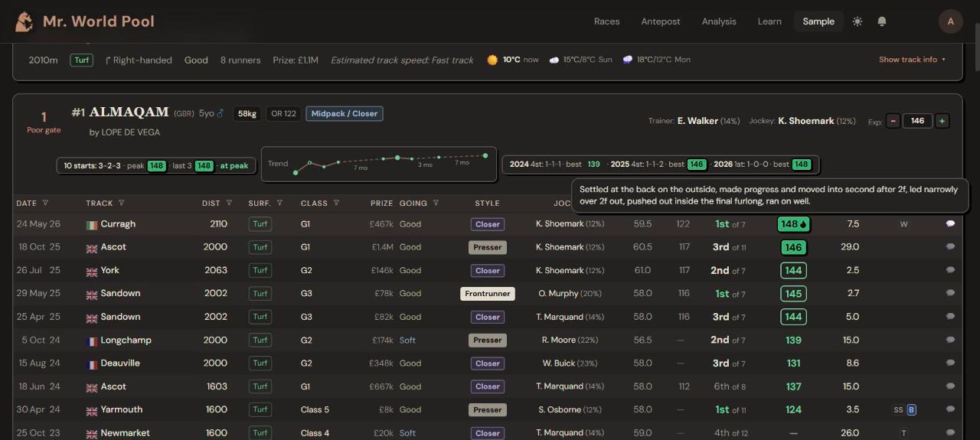Click the Frontrunner style badge

488,294
